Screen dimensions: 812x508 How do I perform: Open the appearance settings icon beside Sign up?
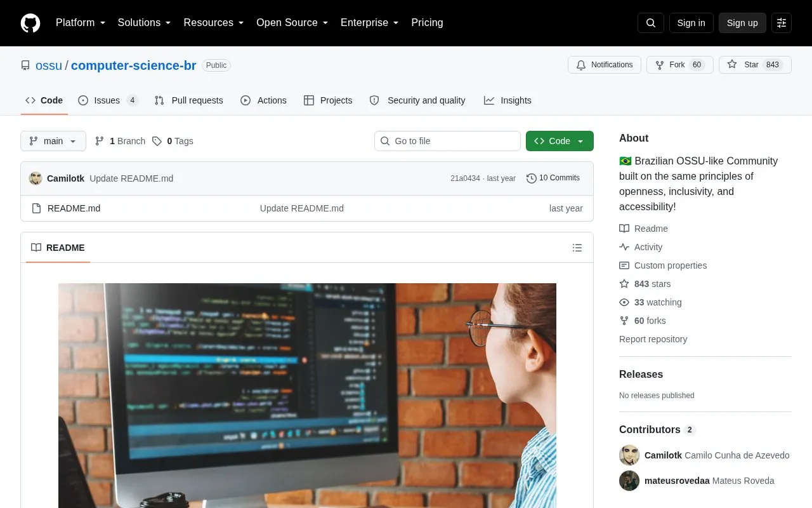782,23
